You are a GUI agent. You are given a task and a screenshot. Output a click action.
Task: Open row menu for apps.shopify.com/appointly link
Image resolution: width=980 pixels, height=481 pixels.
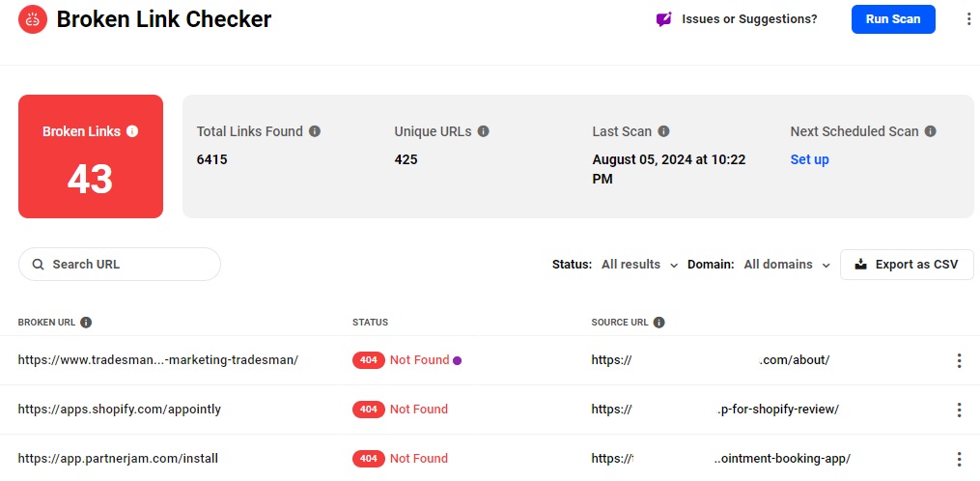point(959,410)
